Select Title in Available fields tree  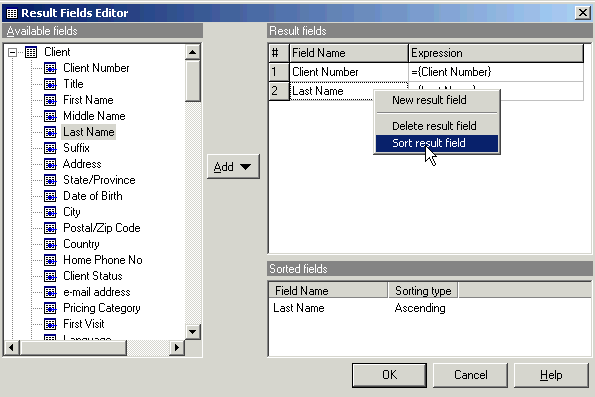[73, 84]
